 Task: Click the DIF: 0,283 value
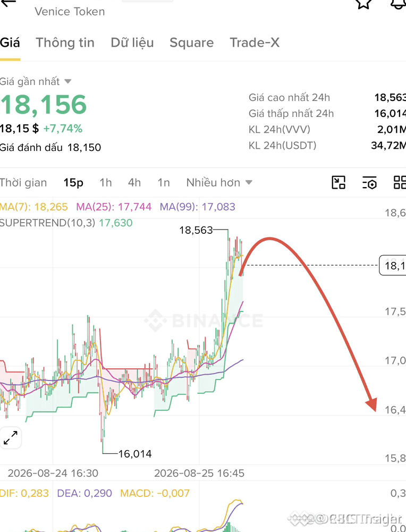(x=24, y=493)
